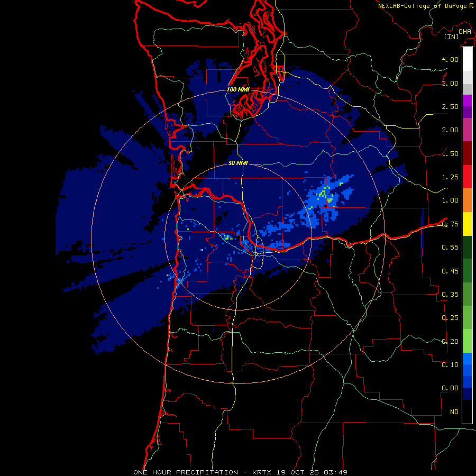Click the yellow legend swatch
Image resolution: width=476 pixels, height=476 pixels.
pyautogui.click(x=467, y=224)
